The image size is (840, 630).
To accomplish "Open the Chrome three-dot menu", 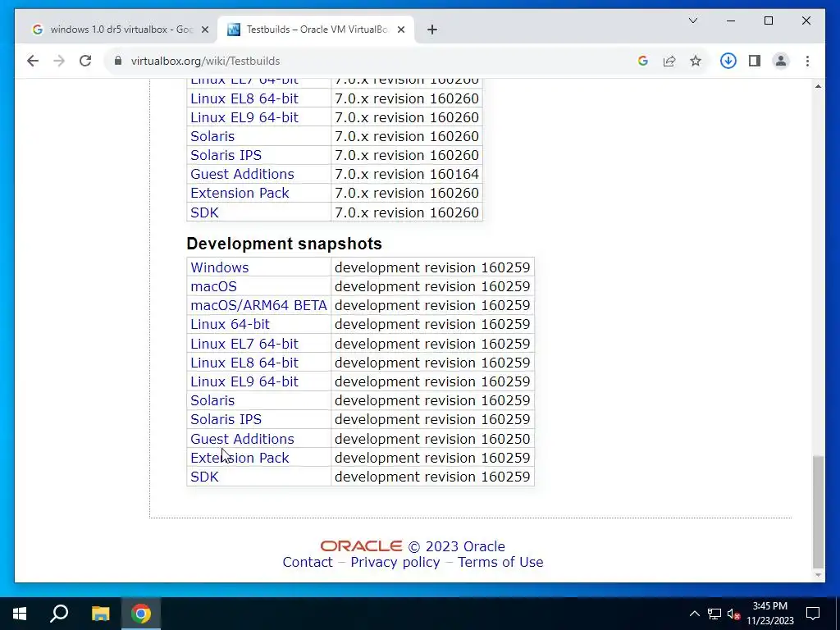I will 807,61.
